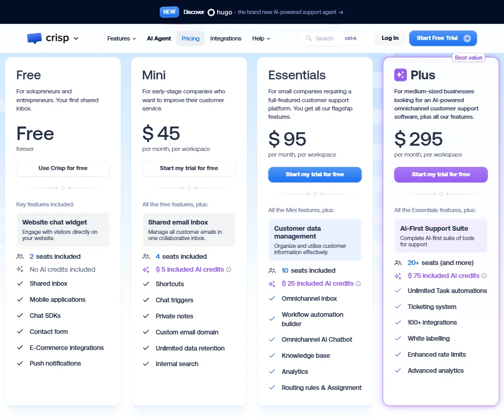Go to Integrations in the navigation
The width and height of the screenshot is (504, 420).
[x=226, y=38]
